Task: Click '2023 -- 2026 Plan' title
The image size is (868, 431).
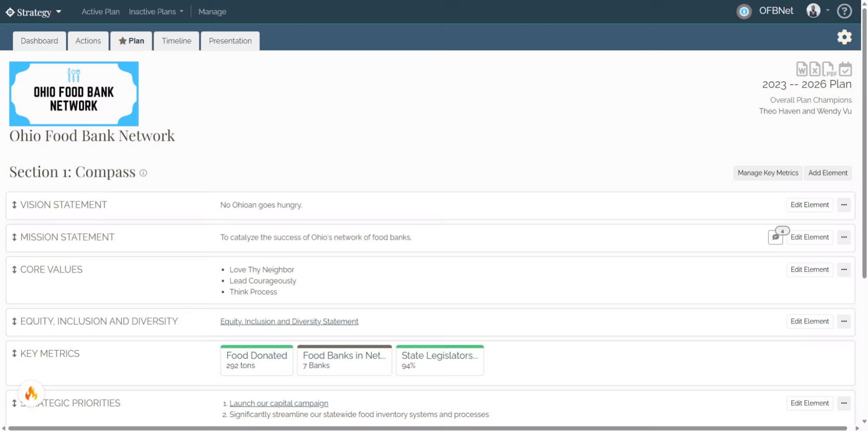Action: pyautogui.click(x=807, y=84)
